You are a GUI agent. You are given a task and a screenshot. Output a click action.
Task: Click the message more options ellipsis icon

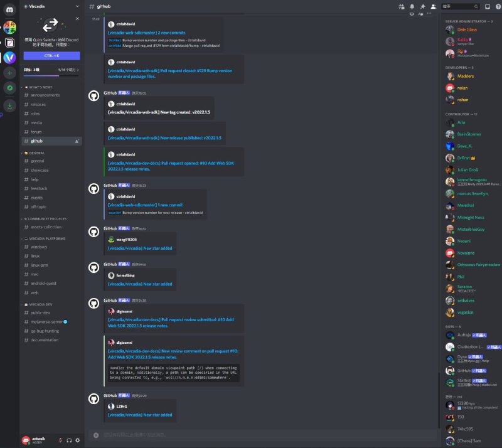click(429, 13)
